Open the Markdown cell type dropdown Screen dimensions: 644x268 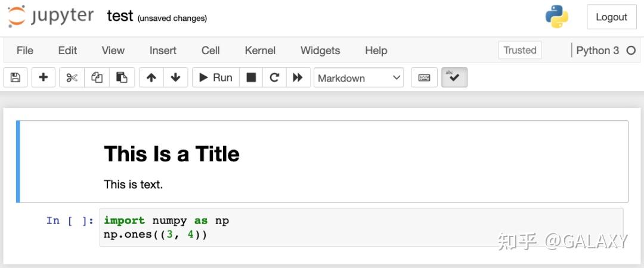(x=359, y=78)
